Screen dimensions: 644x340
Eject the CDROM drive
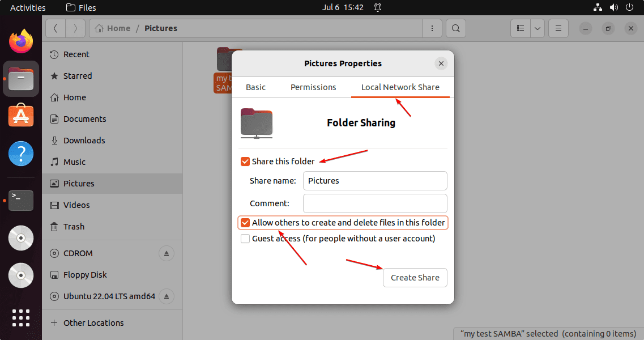167,253
